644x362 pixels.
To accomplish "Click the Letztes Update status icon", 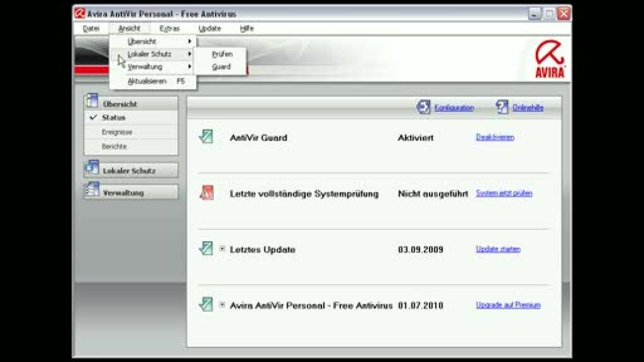I will click(x=206, y=249).
